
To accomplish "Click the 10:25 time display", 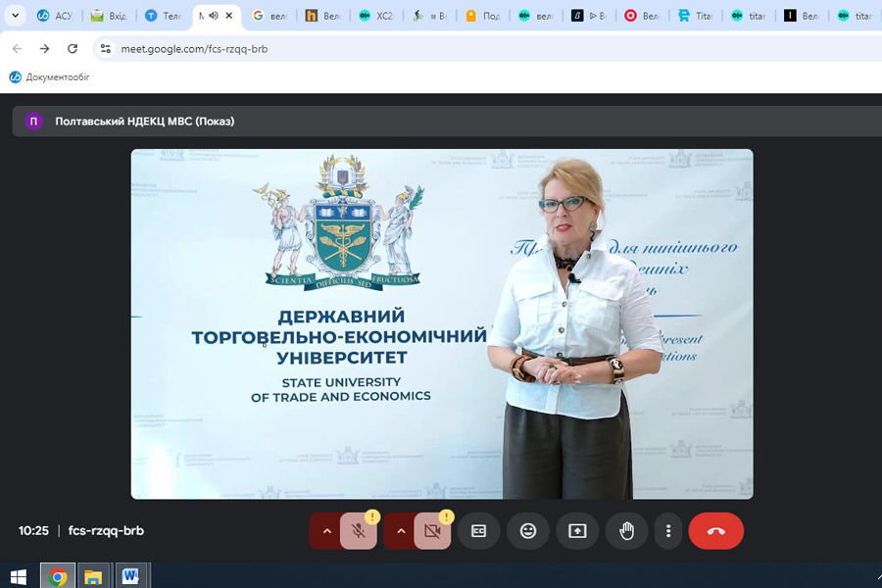I will click(33, 530).
